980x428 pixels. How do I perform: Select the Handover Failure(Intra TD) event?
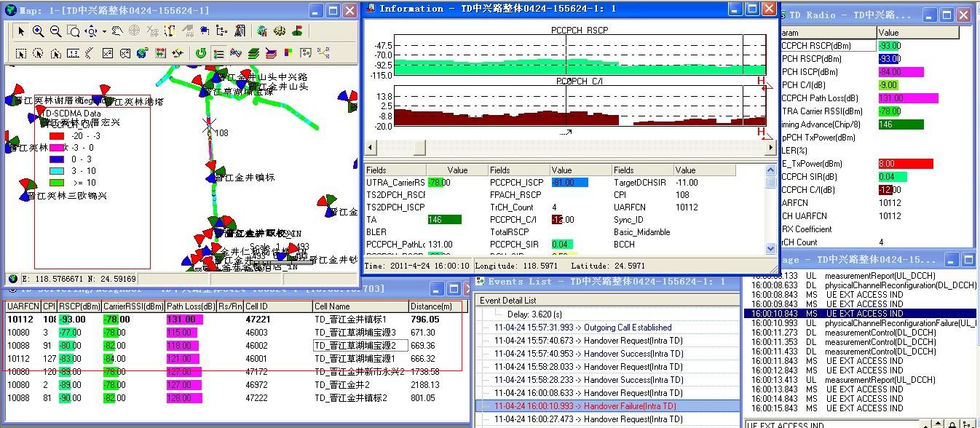pos(585,406)
